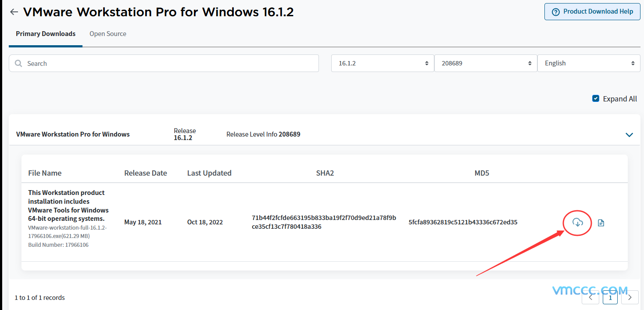The image size is (644, 310).
Task: Switch to the Primary Downloads tab
Action: (46, 34)
